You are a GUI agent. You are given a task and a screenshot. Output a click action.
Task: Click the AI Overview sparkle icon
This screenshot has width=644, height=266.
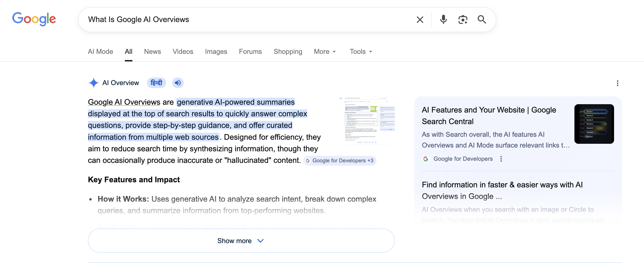click(x=94, y=83)
